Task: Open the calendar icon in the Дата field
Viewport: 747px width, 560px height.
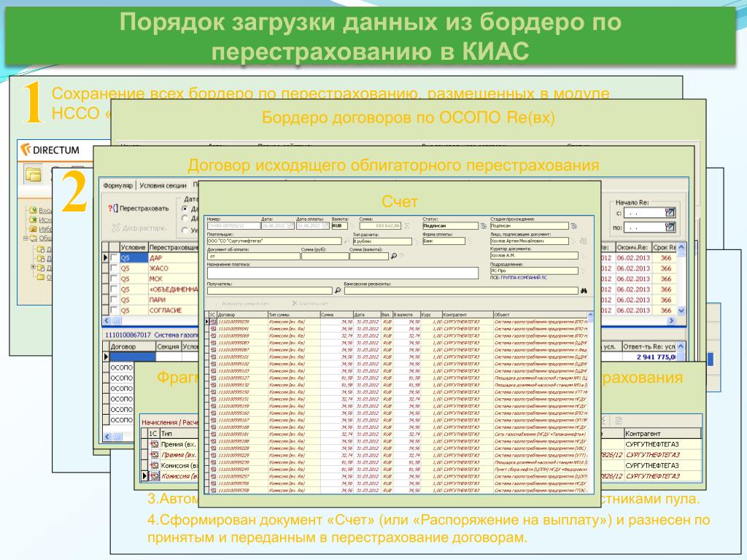Action: click(290, 225)
